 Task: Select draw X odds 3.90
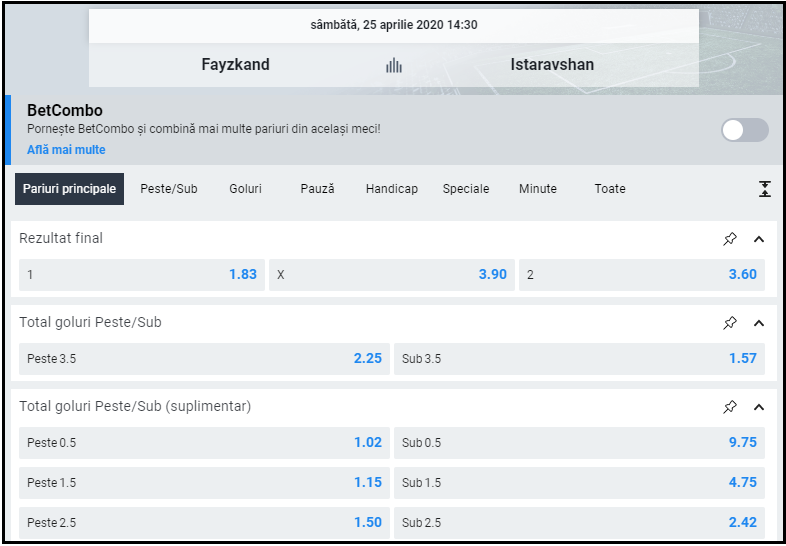click(391, 275)
